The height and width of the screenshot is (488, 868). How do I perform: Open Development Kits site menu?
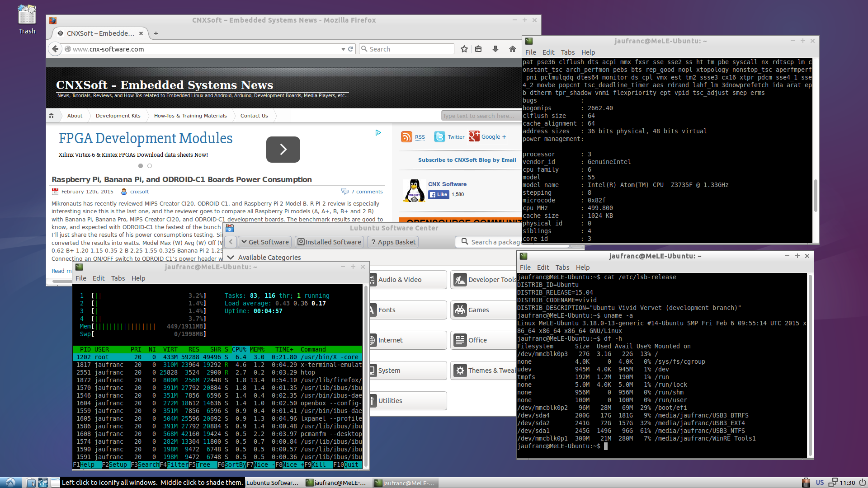click(118, 116)
